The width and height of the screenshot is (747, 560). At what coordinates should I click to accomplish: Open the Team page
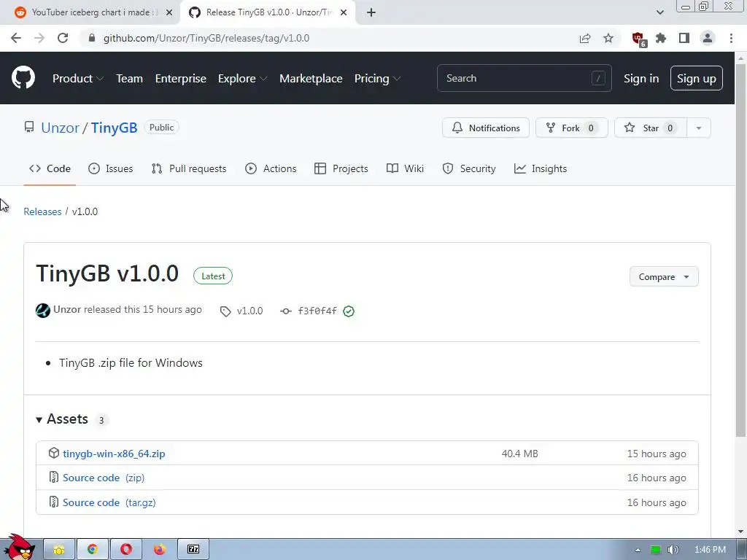tap(130, 79)
